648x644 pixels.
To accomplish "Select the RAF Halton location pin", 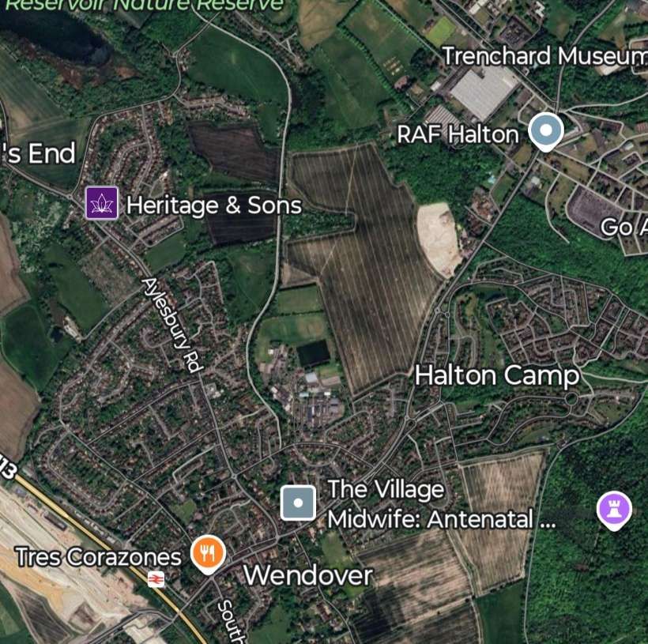I will [546, 132].
